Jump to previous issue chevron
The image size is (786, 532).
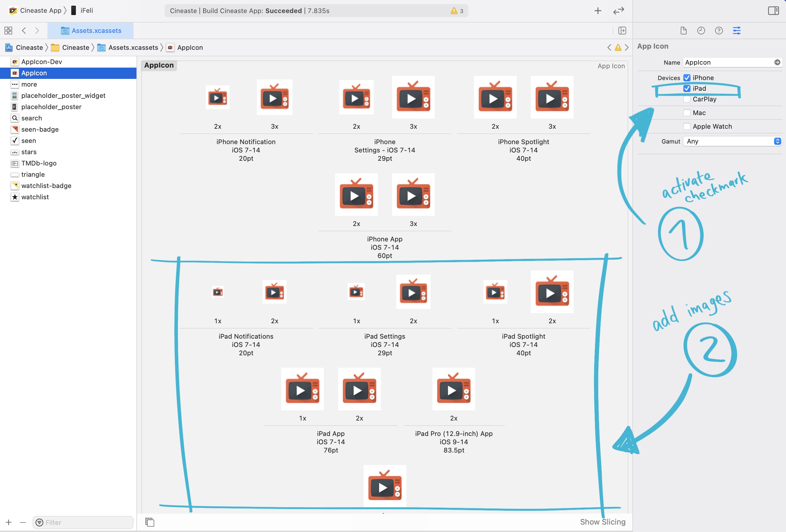pos(609,48)
